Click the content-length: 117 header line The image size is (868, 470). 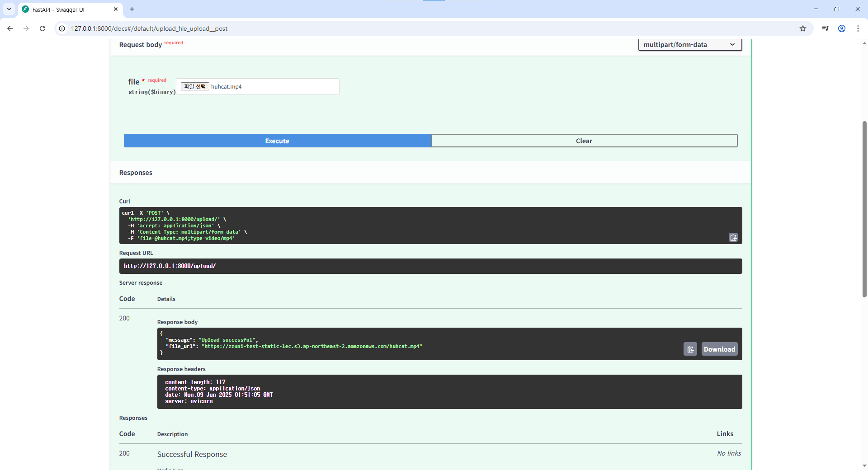(195, 382)
